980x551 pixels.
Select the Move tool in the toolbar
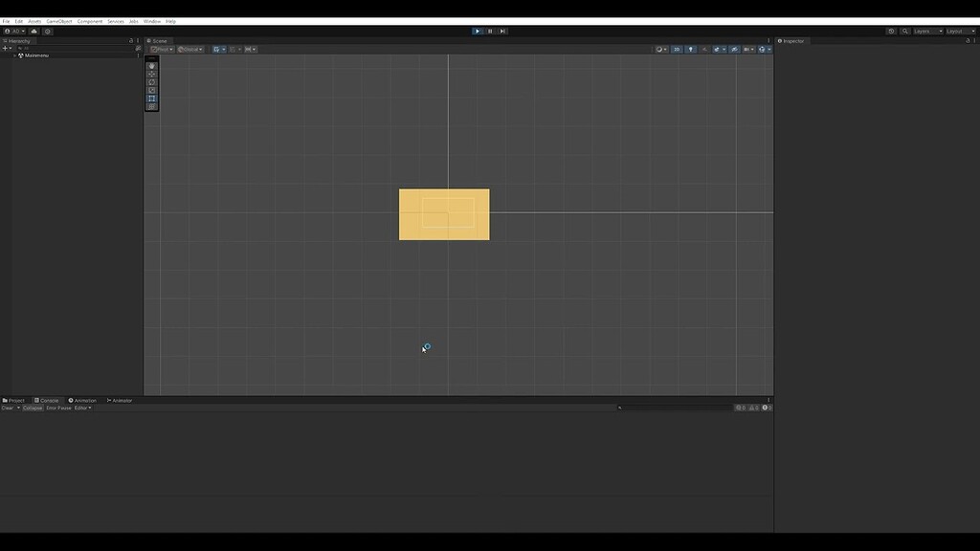coord(151,74)
